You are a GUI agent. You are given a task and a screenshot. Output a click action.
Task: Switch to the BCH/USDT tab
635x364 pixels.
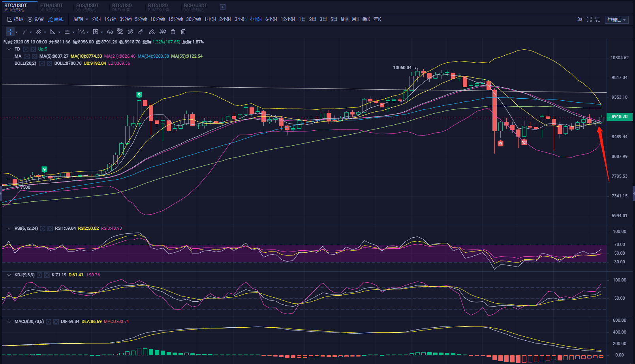[x=195, y=7]
